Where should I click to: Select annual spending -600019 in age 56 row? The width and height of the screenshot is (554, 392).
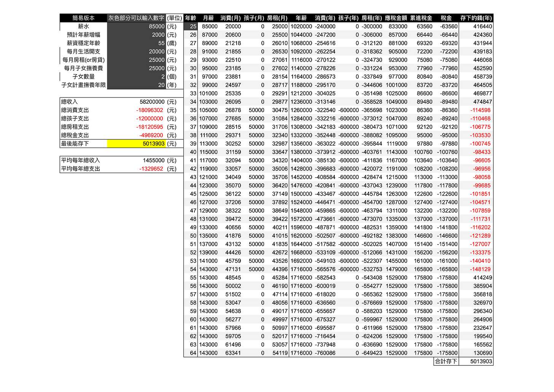(x=325, y=286)
